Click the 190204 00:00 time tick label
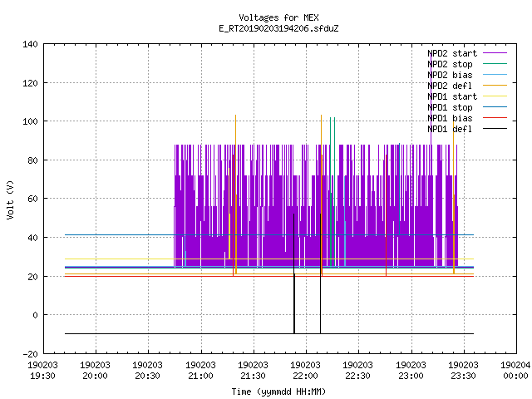This screenshot has width=532, height=399. [x=515, y=371]
